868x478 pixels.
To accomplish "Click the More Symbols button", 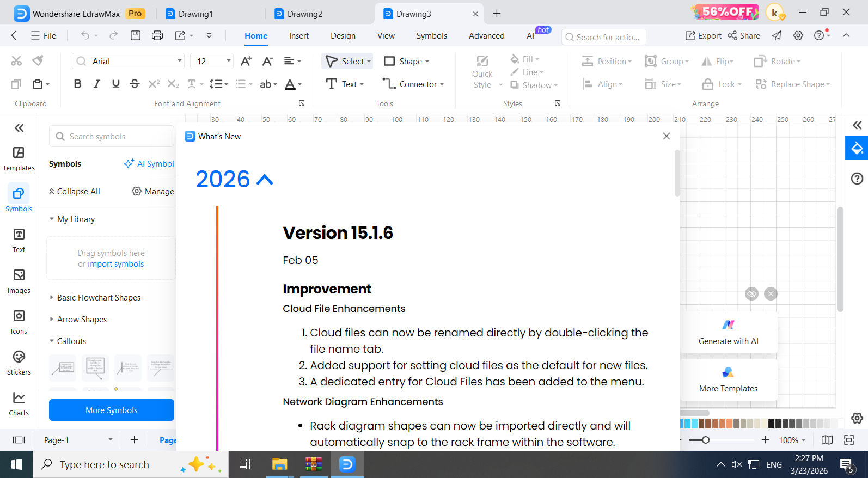I will [112, 410].
